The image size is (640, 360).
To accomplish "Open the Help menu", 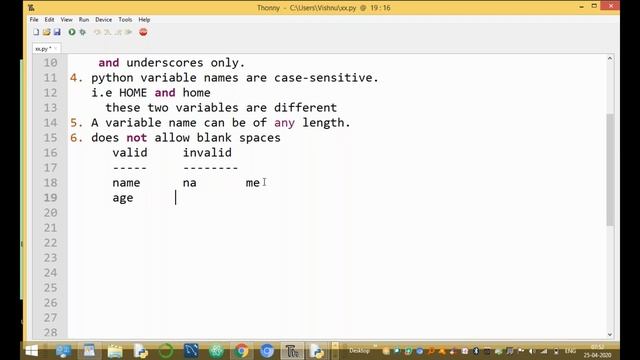I will pos(144,20).
